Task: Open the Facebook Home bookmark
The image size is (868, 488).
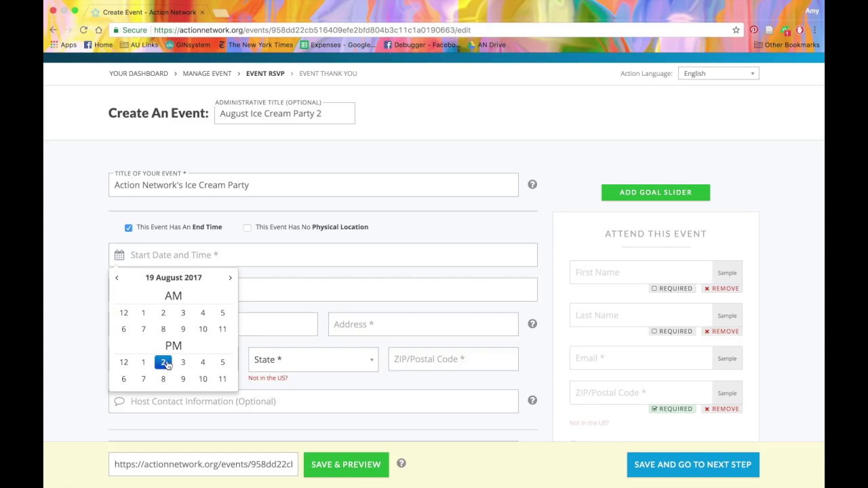Action: coord(98,45)
